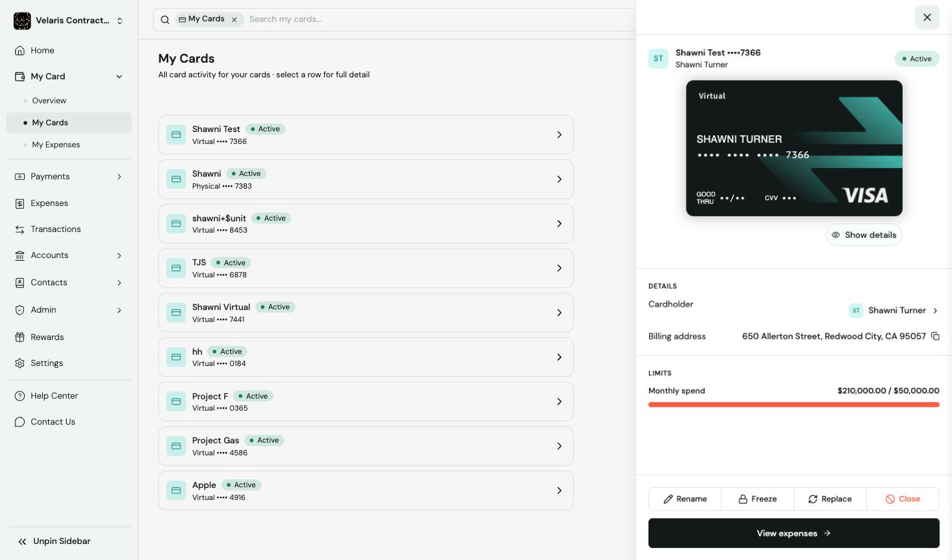952x560 pixels.
Task: Click the ST avatar in panel header
Action: [658, 59]
